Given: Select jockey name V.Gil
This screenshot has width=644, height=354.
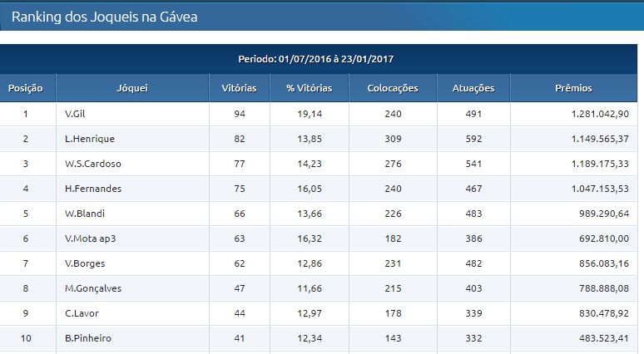Looking at the screenshot, I should [75, 114].
